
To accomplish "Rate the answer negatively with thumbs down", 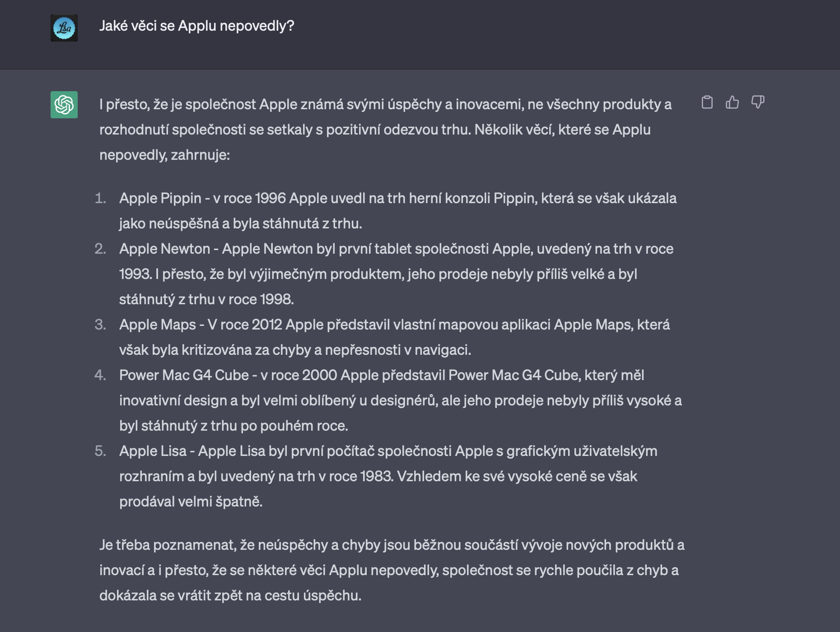I will point(758,103).
